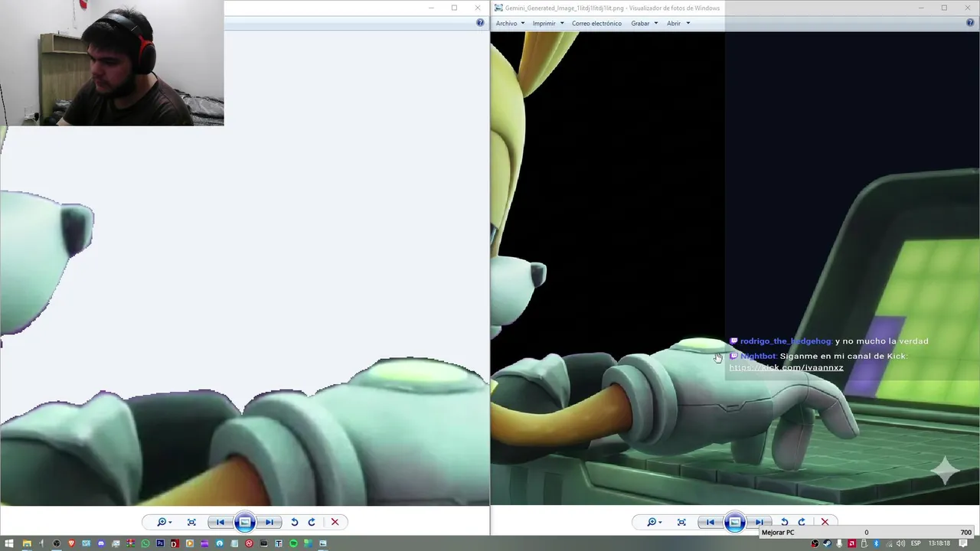Rotate counterclockwise in right photo viewer
980x551 pixels.
pos(785,522)
